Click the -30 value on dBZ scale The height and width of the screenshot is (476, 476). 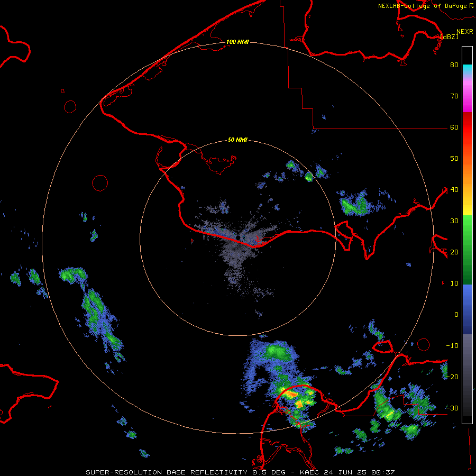452,408
